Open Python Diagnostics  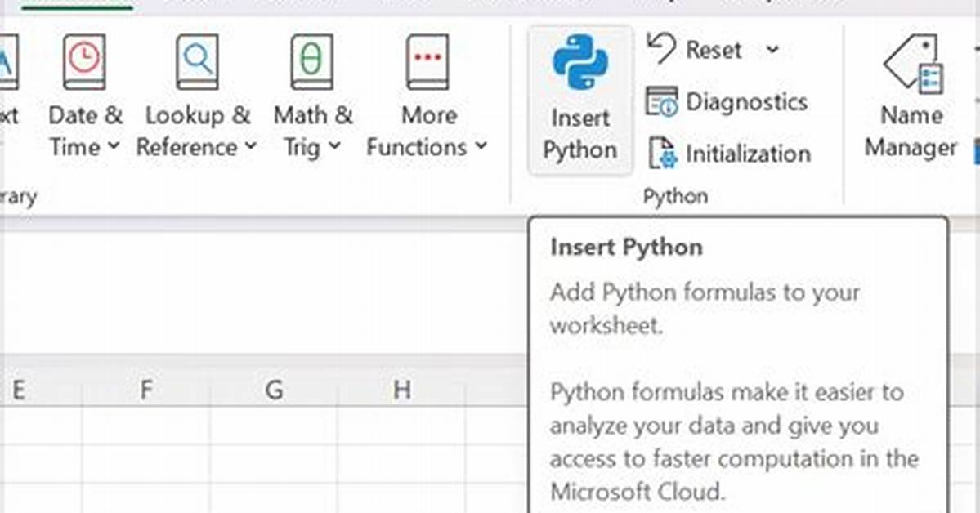tap(727, 102)
